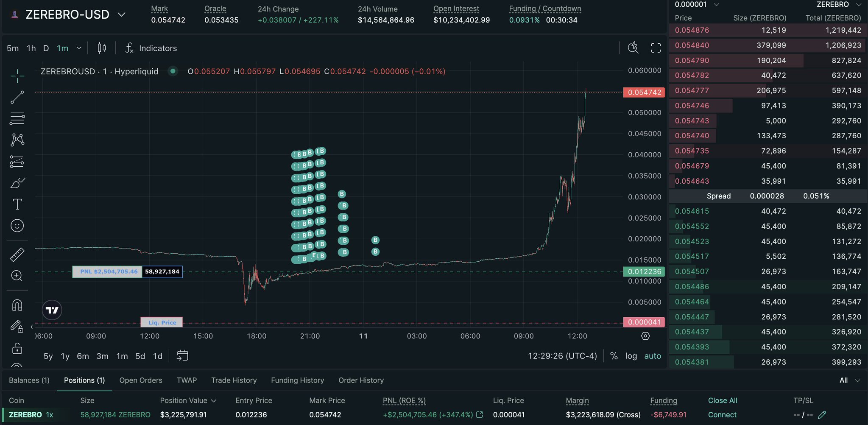The height and width of the screenshot is (425, 868).
Task: Open the Indicators menu
Action: coord(151,48)
